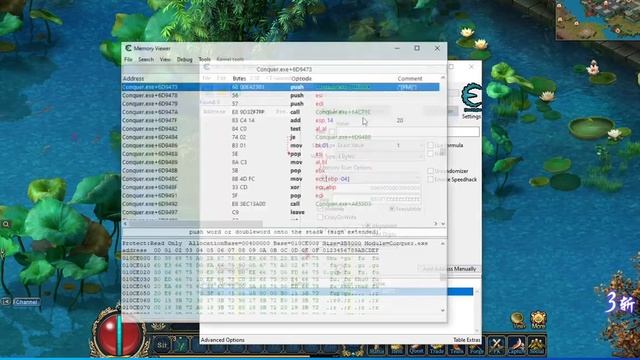Image resolution: width=640 pixels, height=360 pixels.
Task: Click the magnifier icon on the game's left edge
Action: (x=6, y=224)
